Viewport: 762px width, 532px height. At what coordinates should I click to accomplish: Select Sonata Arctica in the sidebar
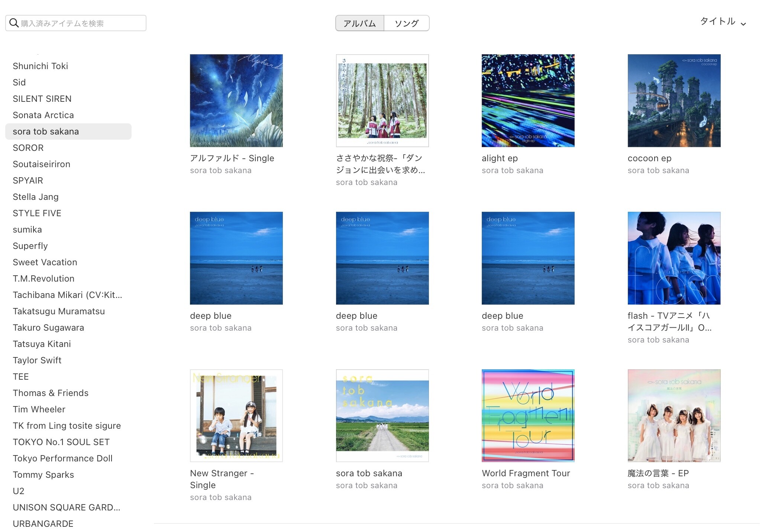pos(43,115)
